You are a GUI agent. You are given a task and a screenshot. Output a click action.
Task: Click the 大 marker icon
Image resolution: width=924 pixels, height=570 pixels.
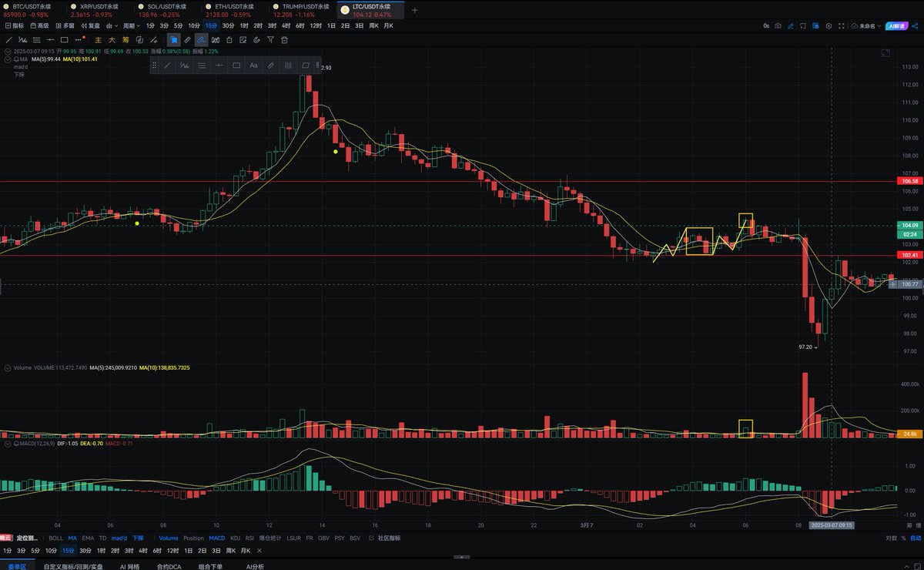112,39
